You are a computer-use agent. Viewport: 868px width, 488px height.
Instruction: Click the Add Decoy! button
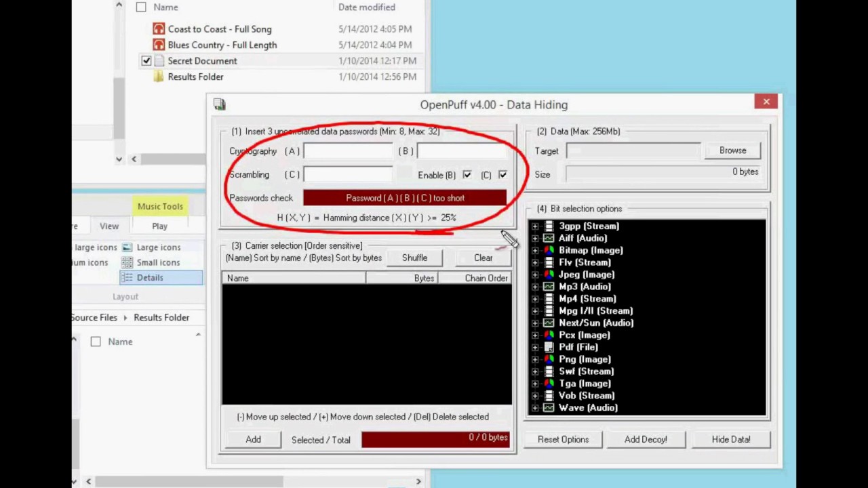click(646, 439)
